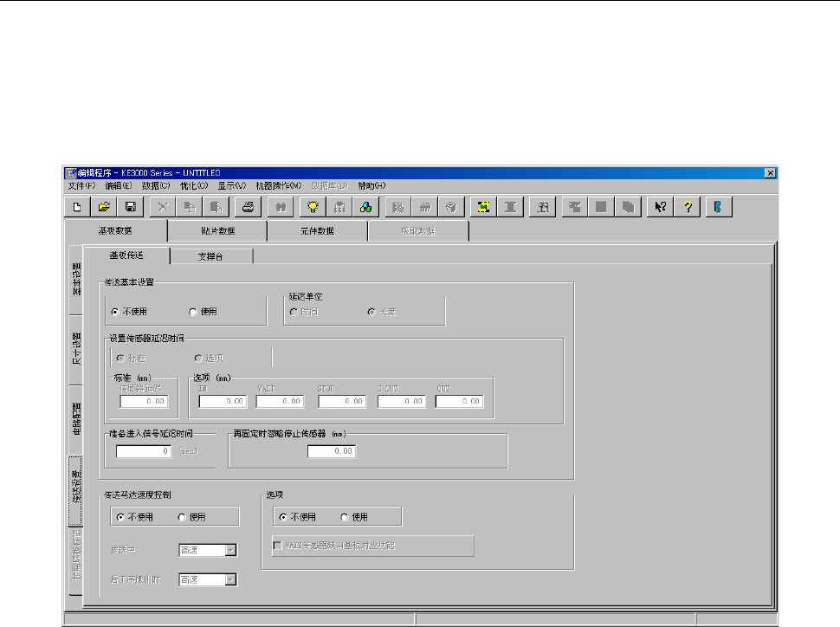The height and width of the screenshot is (627, 840).
Task: Close the 编辑程序 window
Action: pyautogui.click(x=770, y=173)
